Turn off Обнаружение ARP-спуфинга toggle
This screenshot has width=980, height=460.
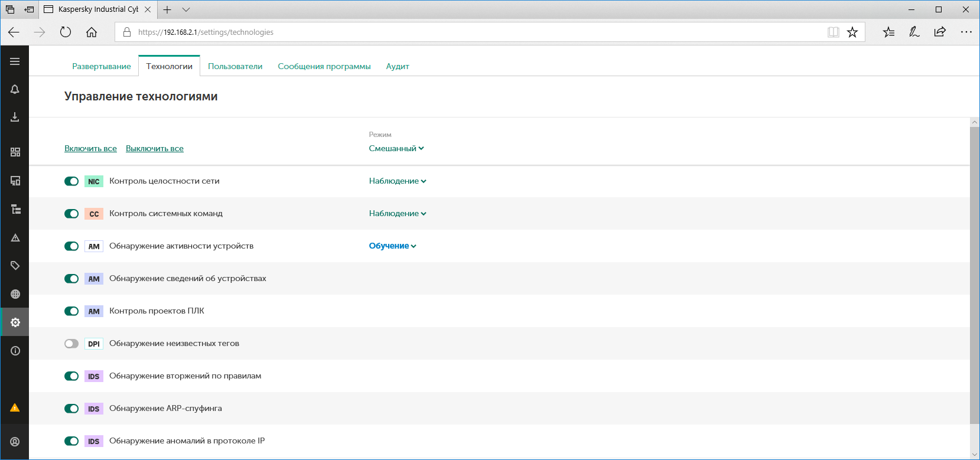[71, 409]
